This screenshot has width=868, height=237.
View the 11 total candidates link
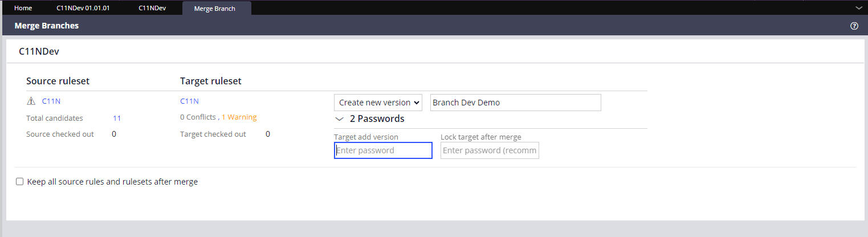(117, 118)
